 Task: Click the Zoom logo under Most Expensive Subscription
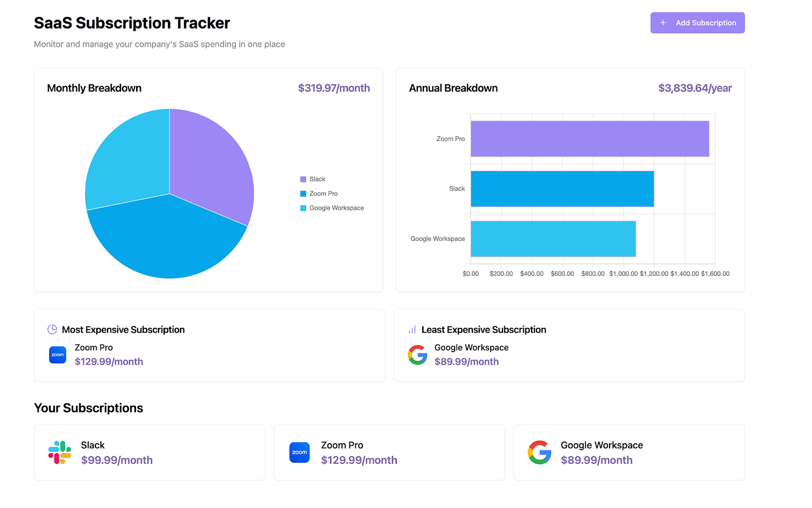[x=57, y=355]
